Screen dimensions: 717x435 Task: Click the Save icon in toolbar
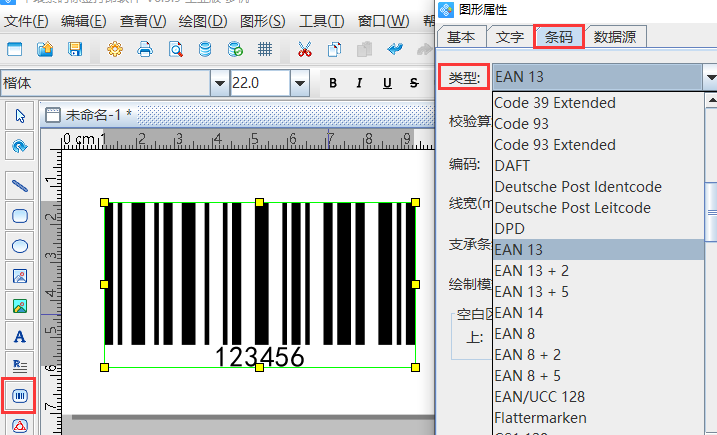[75, 49]
